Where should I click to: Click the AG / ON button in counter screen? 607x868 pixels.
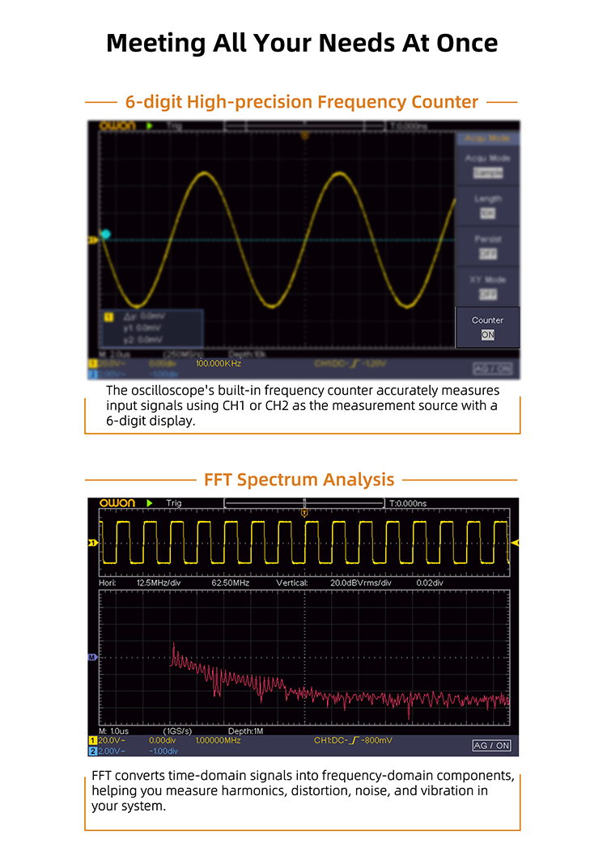(x=492, y=369)
